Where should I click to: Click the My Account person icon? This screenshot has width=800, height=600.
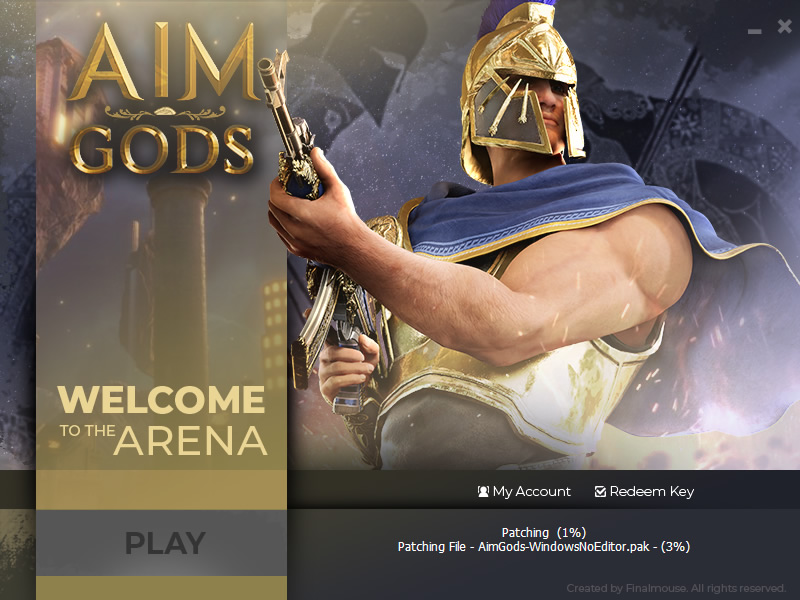(483, 491)
